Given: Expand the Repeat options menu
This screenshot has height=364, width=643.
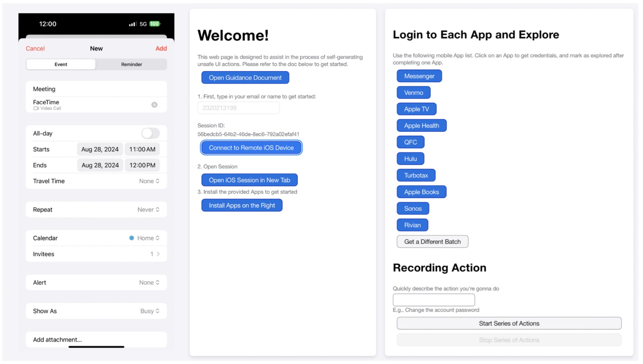Looking at the screenshot, I should [x=148, y=209].
